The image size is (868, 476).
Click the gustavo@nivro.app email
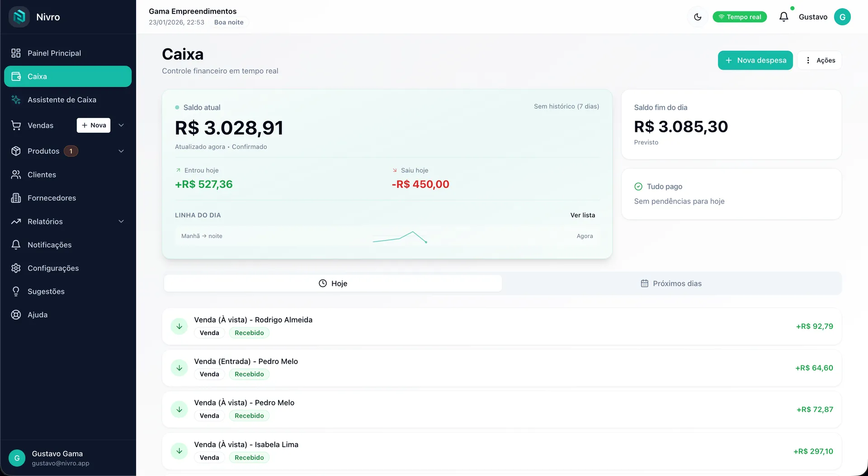coord(61,463)
